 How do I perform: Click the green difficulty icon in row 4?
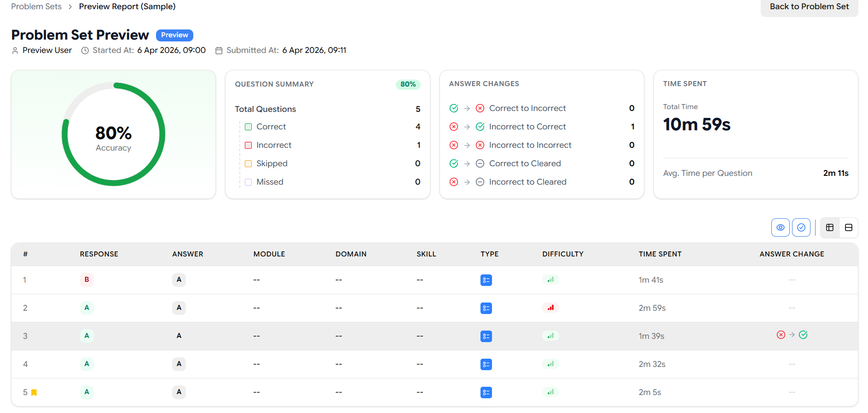[550, 364]
